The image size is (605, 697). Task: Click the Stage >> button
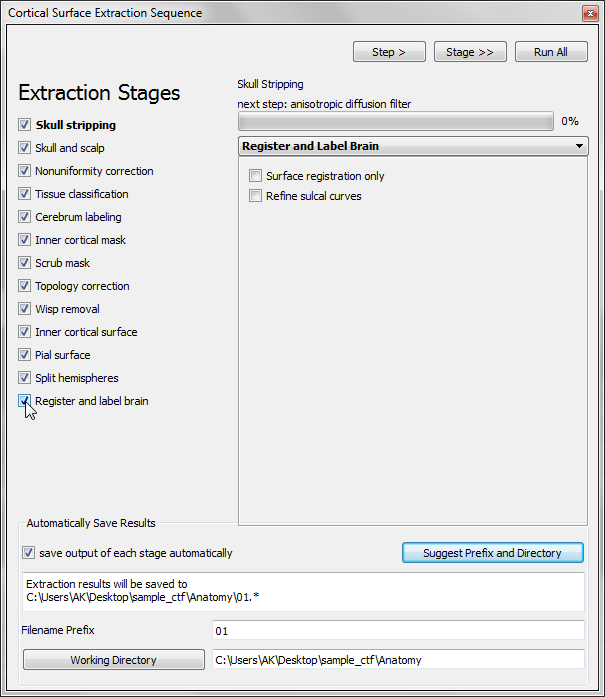point(470,52)
